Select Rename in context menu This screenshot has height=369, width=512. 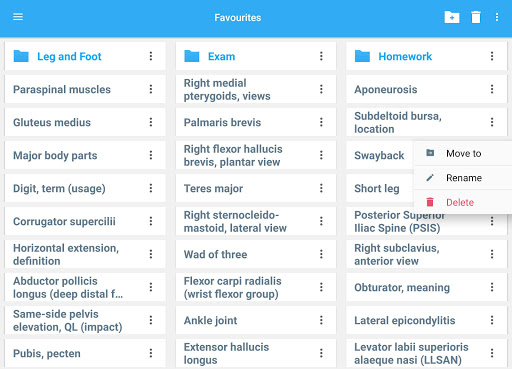[x=463, y=178]
